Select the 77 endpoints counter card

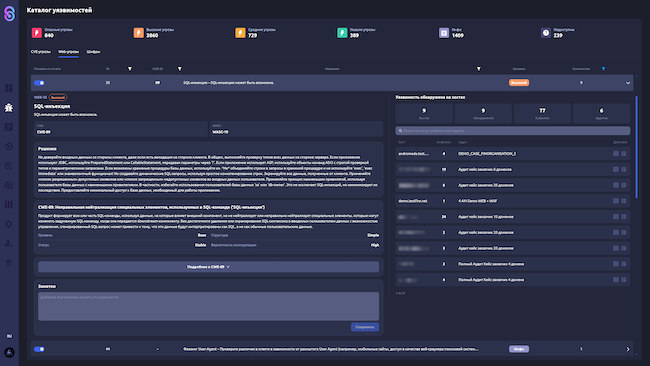click(x=542, y=113)
